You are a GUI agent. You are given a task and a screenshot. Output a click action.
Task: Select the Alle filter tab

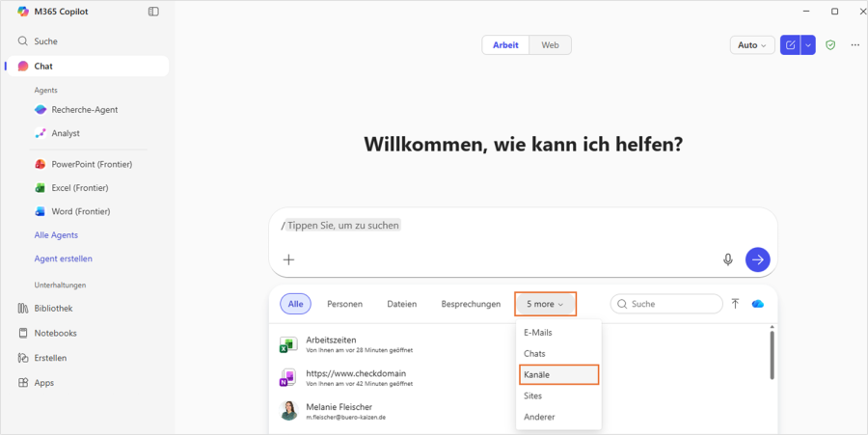(x=296, y=304)
